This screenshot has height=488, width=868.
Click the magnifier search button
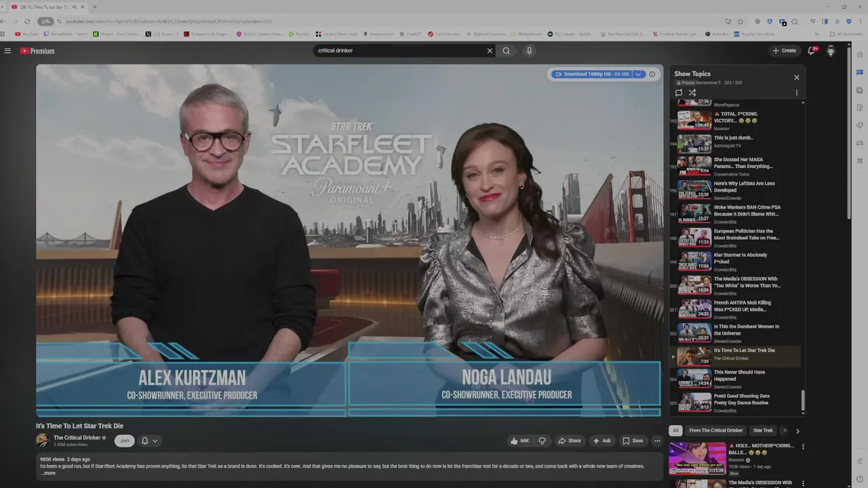click(x=506, y=51)
